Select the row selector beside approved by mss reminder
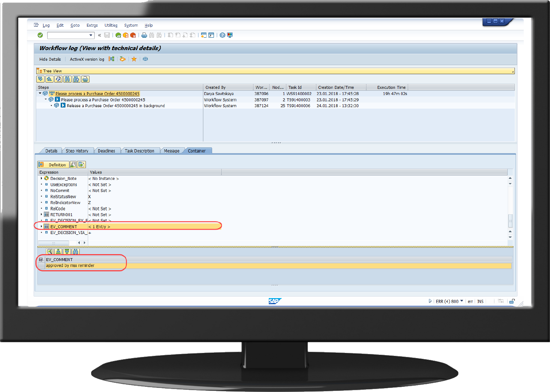550x392 pixels. click(x=41, y=265)
